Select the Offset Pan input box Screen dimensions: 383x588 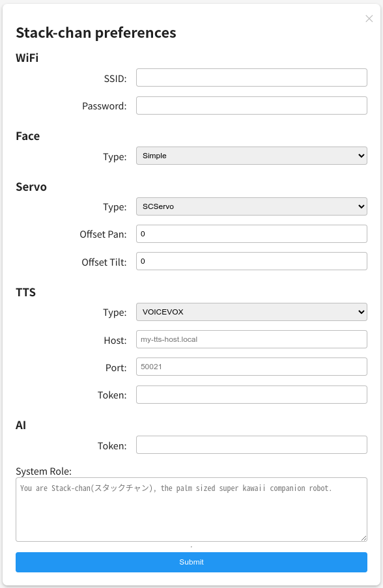pyautogui.click(x=251, y=234)
